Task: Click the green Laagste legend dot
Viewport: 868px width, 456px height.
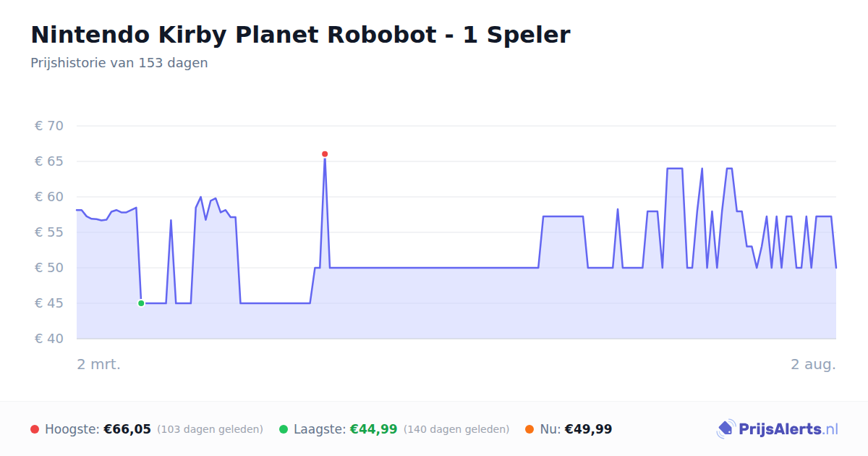Action: (x=284, y=429)
